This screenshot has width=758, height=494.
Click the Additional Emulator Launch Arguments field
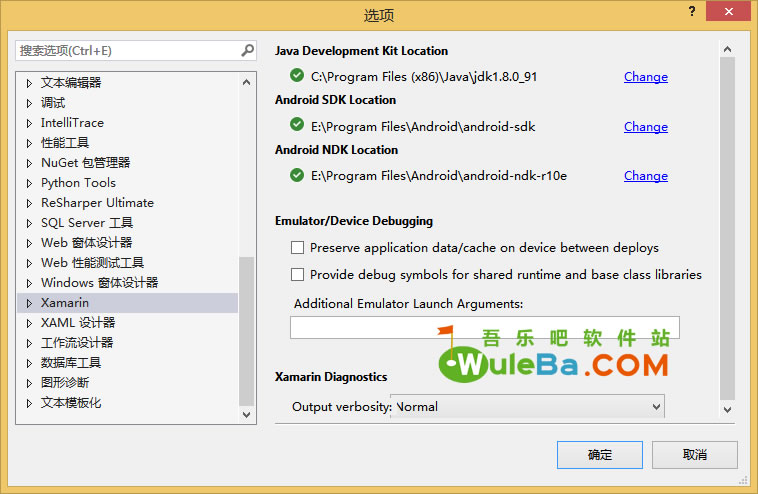click(x=485, y=327)
